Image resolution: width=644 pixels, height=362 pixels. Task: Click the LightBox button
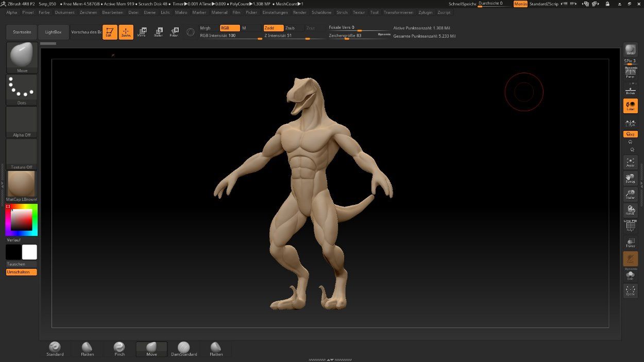[x=53, y=32]
